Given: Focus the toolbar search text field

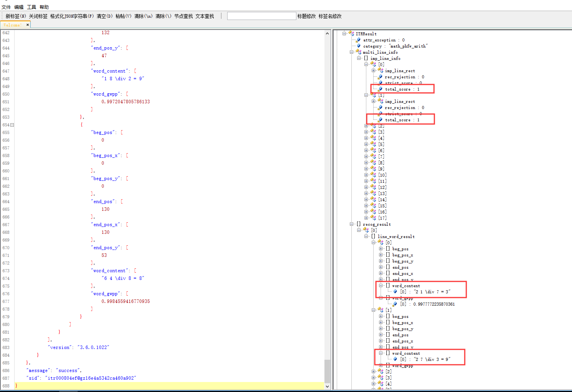Looking at the screenshot, I should [261, 16].
